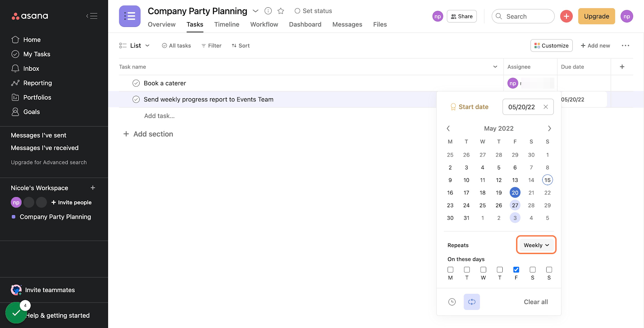
Task: Check the Thursday repeat checkbox
Action: (500, 270)
